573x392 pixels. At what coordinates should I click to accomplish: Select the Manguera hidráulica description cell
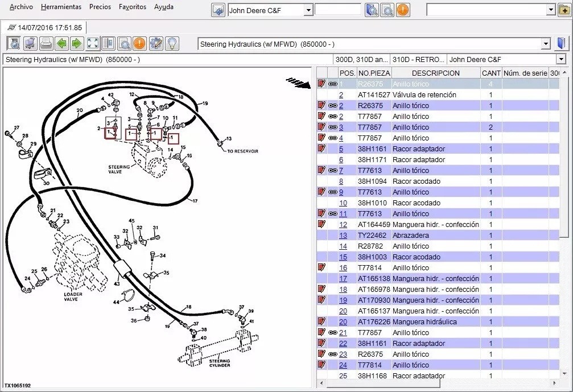point(436,322)
